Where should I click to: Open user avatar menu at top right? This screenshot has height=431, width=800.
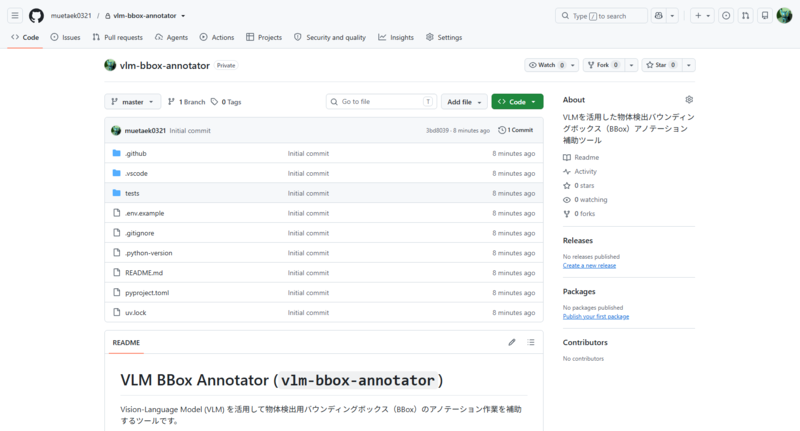click(x=784, y=16)
